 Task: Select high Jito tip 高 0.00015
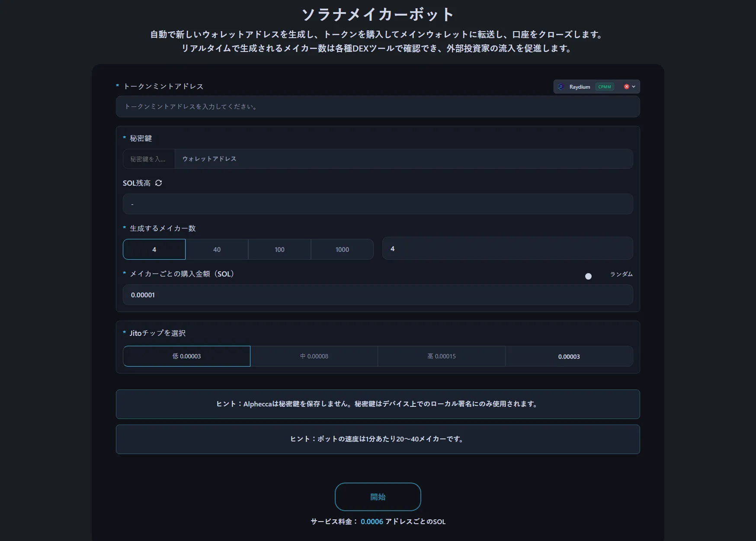tap(442, 356)
